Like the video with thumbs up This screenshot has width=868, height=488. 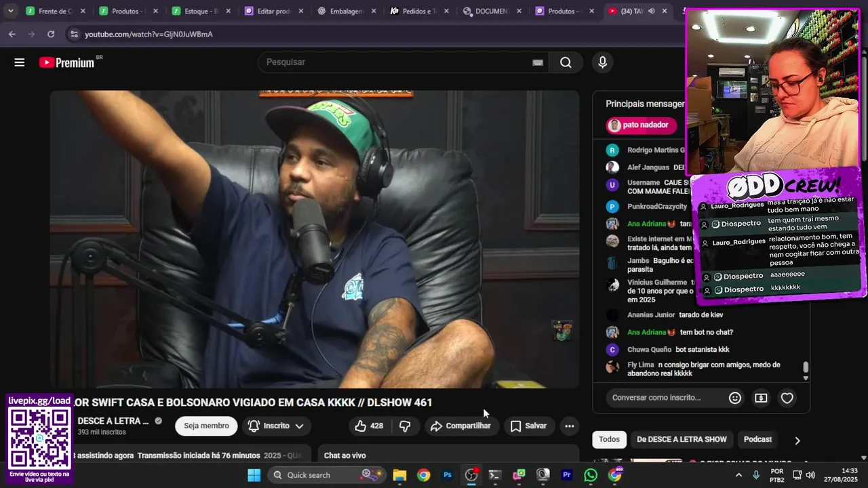368,426
